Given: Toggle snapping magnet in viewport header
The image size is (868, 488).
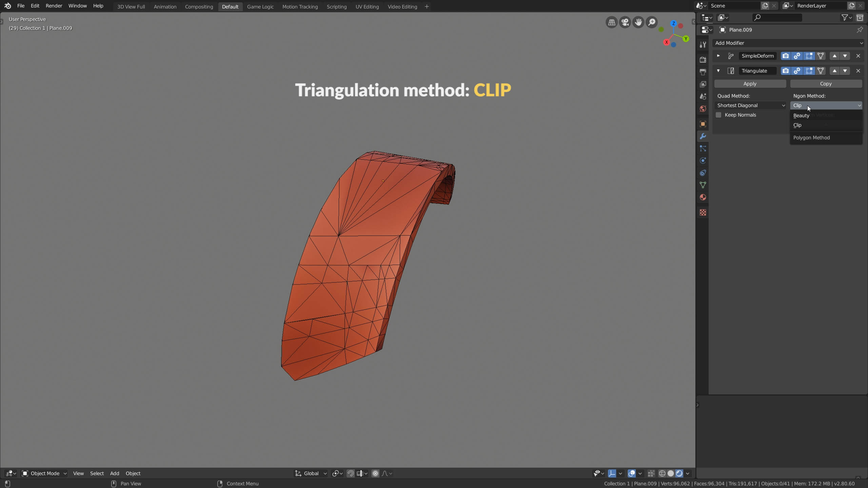Looking at the screenshot, I should coord(350,473).
